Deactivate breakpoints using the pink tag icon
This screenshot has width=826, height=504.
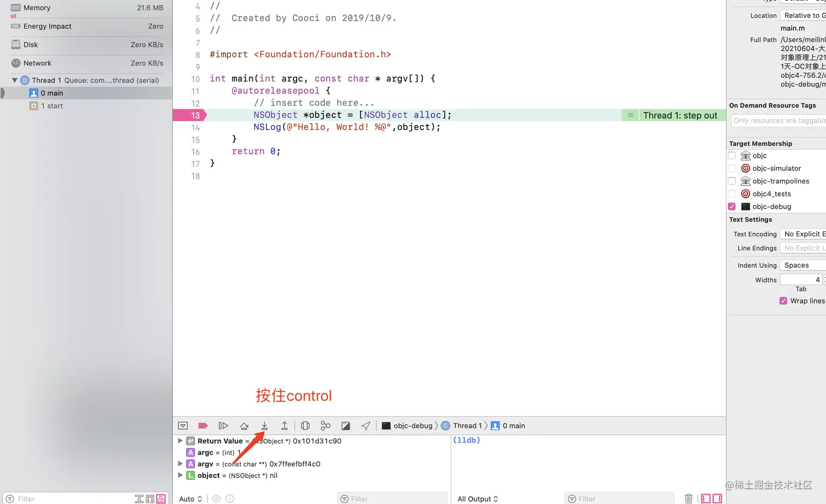[203, 426]
